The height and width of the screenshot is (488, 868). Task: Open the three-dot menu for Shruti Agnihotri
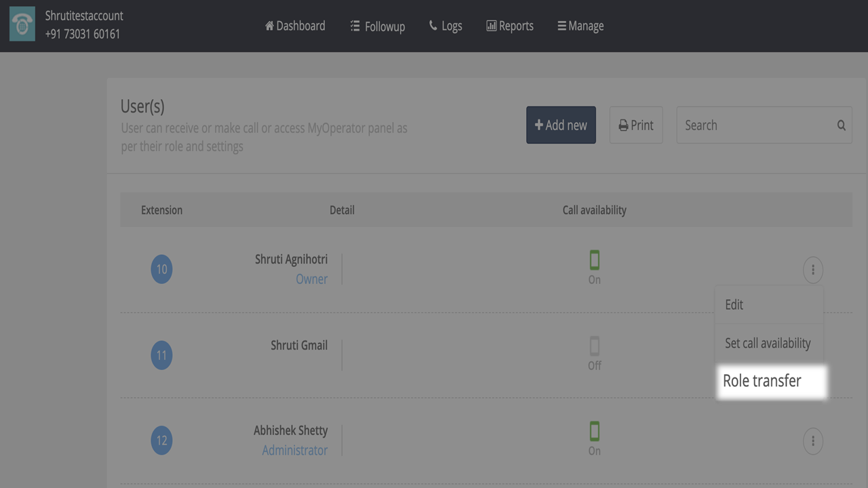(x=812, y=270)
